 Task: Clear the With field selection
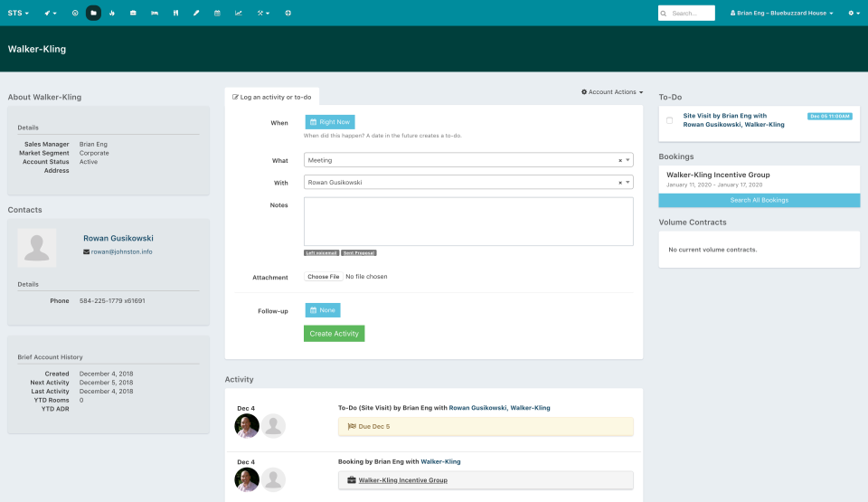620,183
